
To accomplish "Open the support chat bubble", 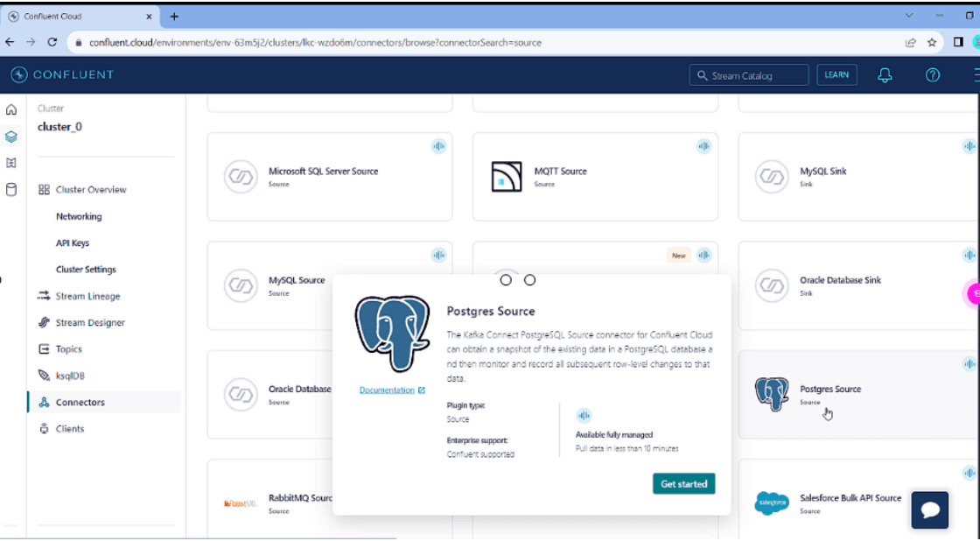I will coord(929,510).
